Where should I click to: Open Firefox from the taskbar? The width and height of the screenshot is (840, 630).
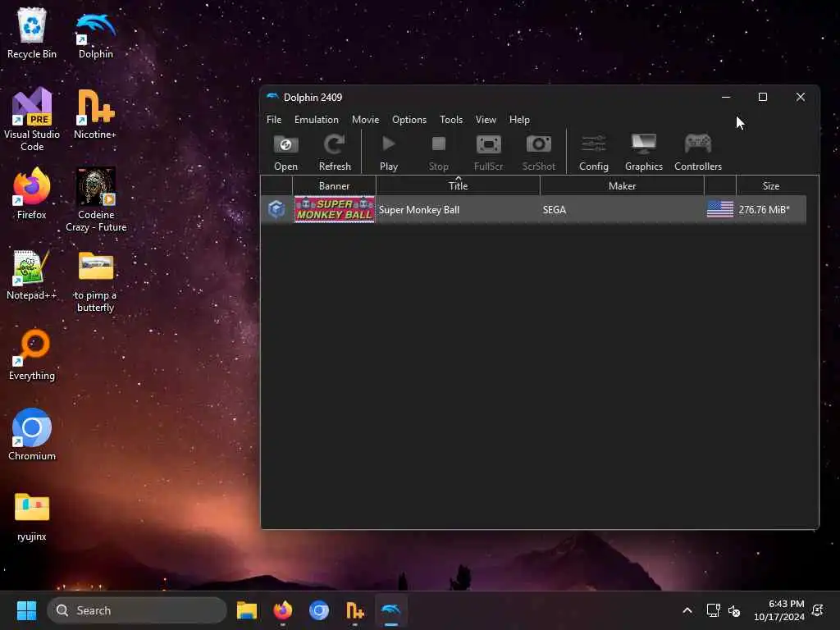283,610
